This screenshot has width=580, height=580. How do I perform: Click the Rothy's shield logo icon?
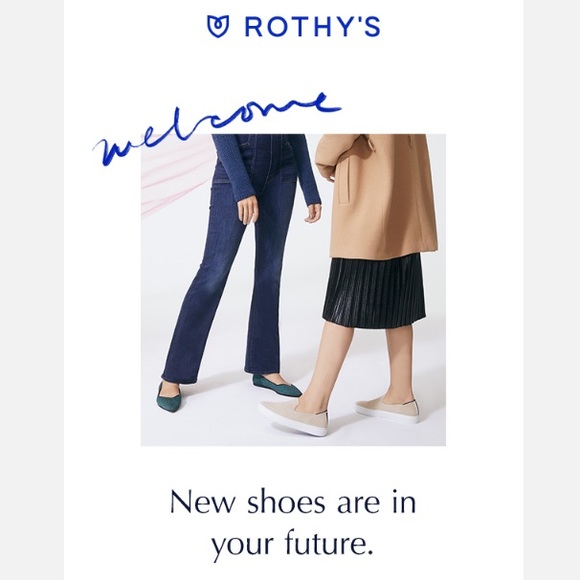218,26
